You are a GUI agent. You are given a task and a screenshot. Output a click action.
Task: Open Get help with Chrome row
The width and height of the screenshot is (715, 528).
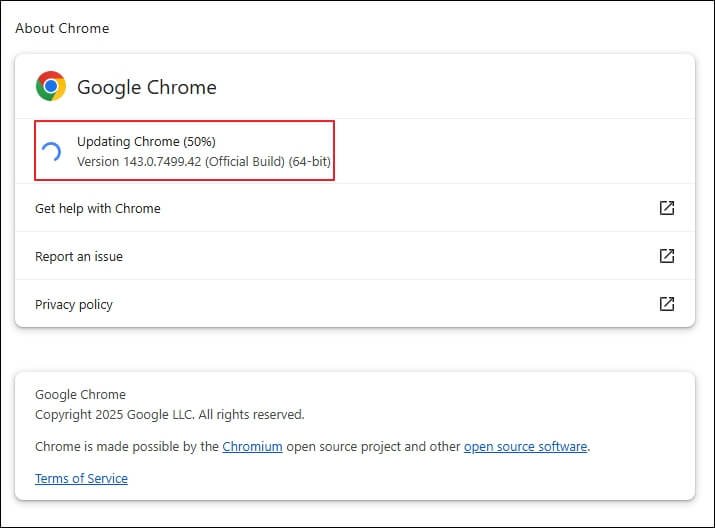(355, 208)
